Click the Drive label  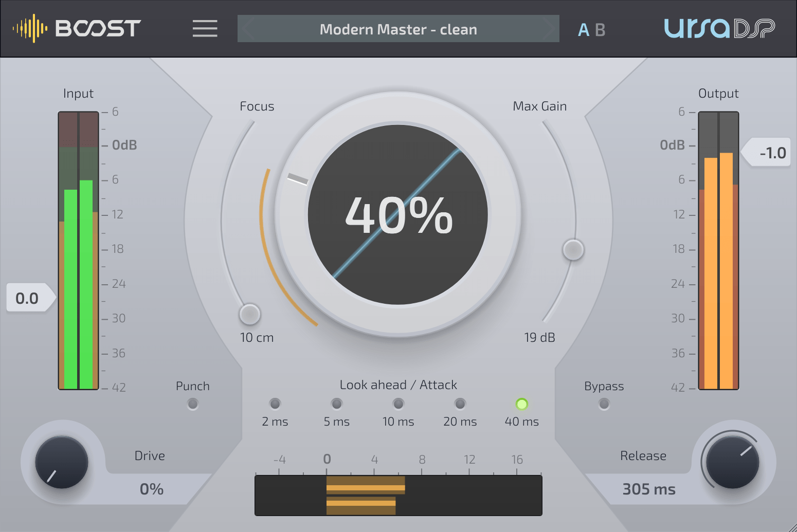coord(150,456)
